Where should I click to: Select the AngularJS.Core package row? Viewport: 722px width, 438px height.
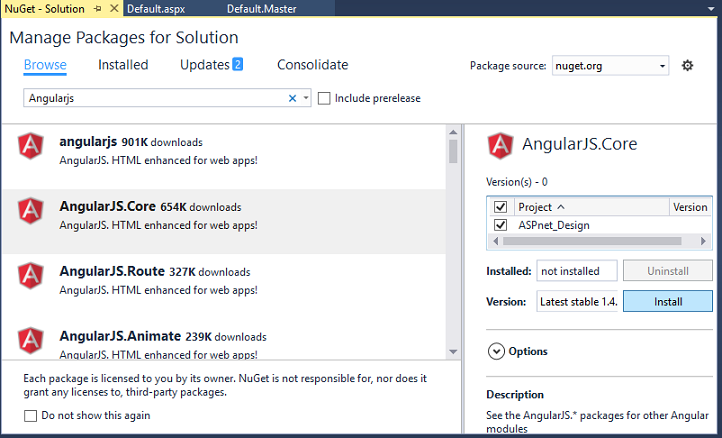[224, 221]
